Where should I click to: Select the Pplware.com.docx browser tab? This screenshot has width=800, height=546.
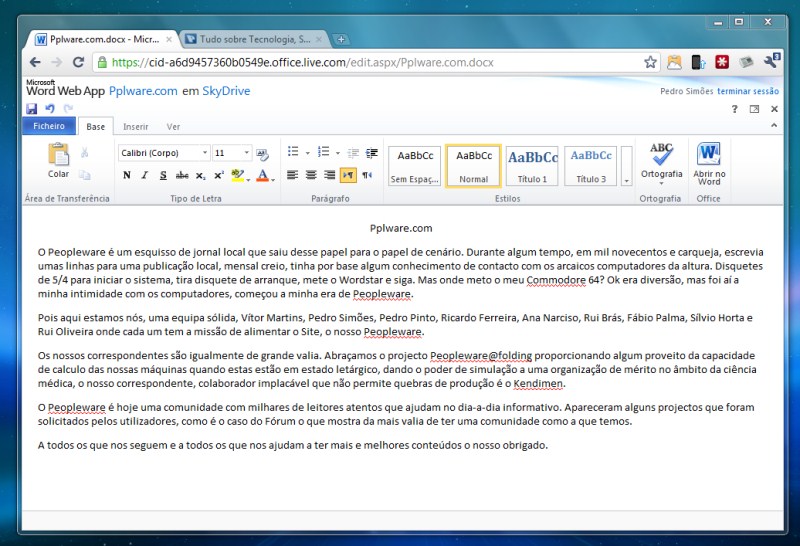tap(101, 39)
